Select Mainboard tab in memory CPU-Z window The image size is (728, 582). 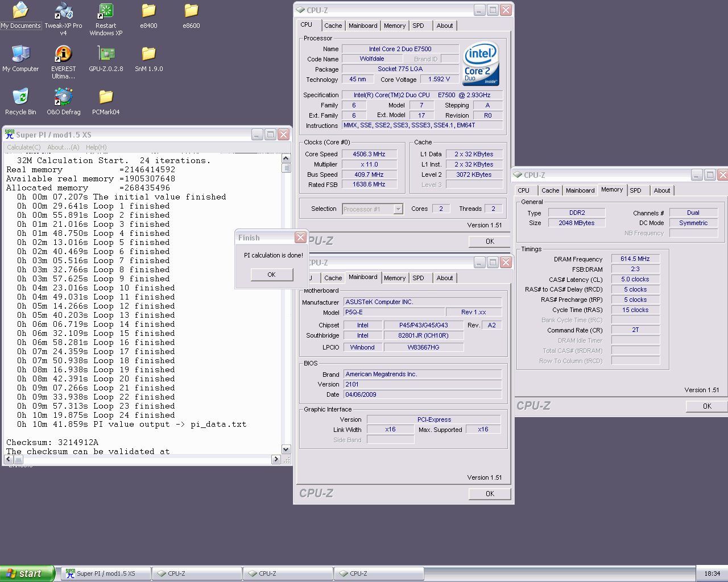point(580,190)
